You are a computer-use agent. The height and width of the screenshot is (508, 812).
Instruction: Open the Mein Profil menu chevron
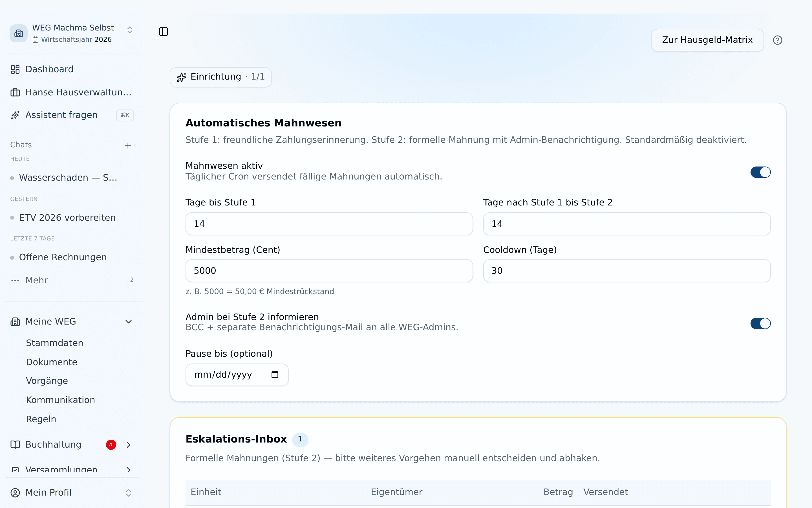129,492
